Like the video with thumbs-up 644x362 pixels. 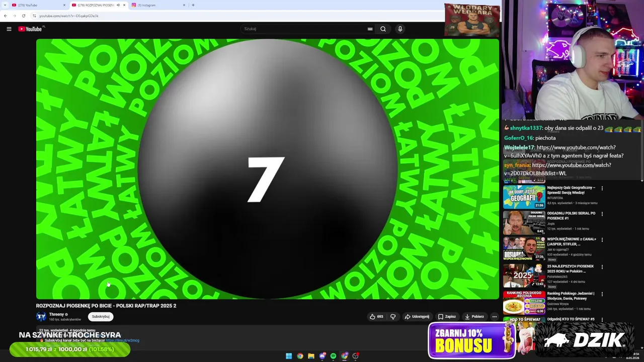[x=376, y=317]
